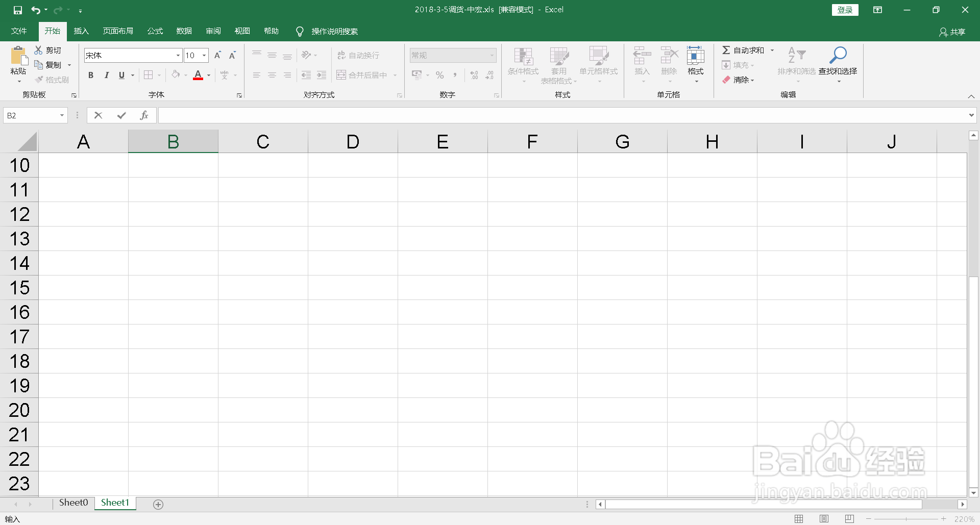Add new sheet with plus button
This screenshot has width=980, height=525.
158,504
